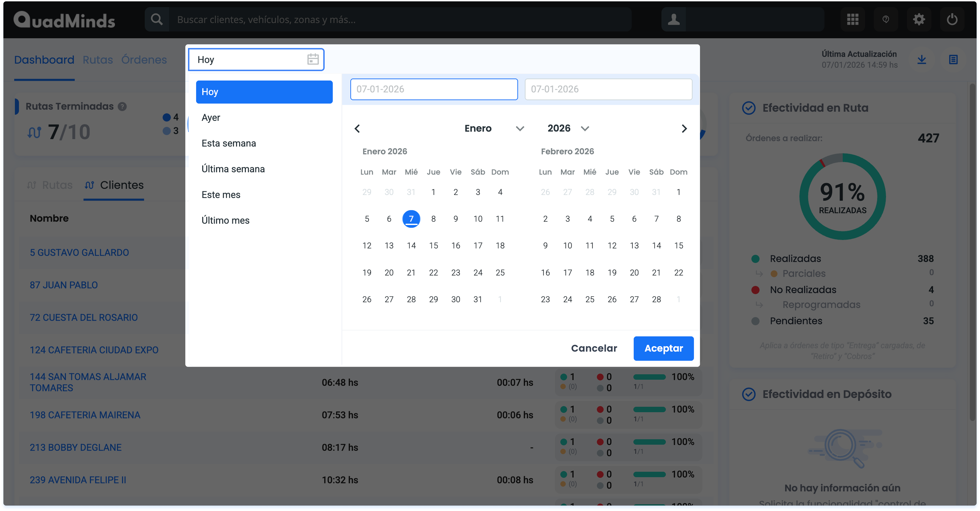980x511 pixels.
Task: Open the calendar icon in date field
Action: click(x=313, y=59)
